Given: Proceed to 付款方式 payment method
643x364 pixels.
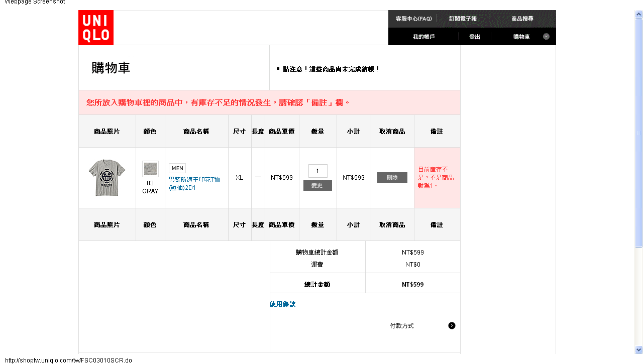Looking at the screenshot, I should point(401,326).
